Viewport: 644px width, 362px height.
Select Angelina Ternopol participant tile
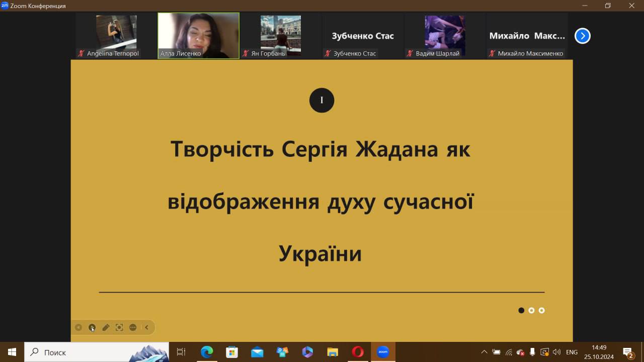point(116,36)
